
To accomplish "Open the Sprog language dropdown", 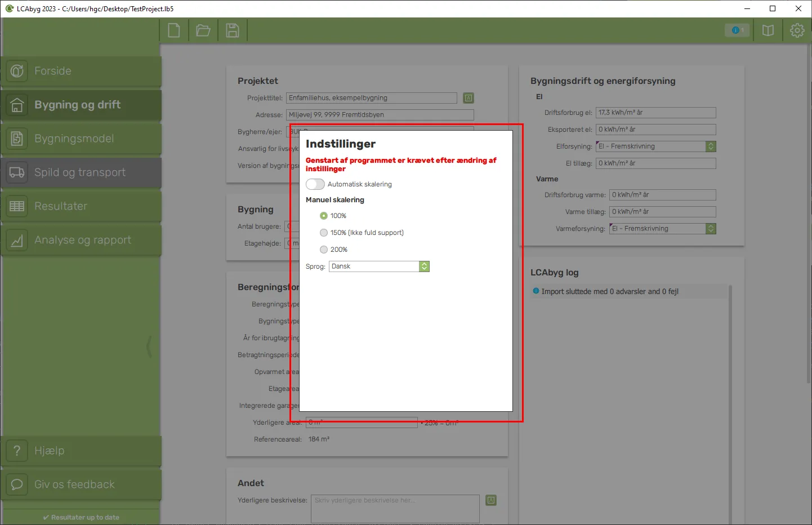I will click(379, 266).
